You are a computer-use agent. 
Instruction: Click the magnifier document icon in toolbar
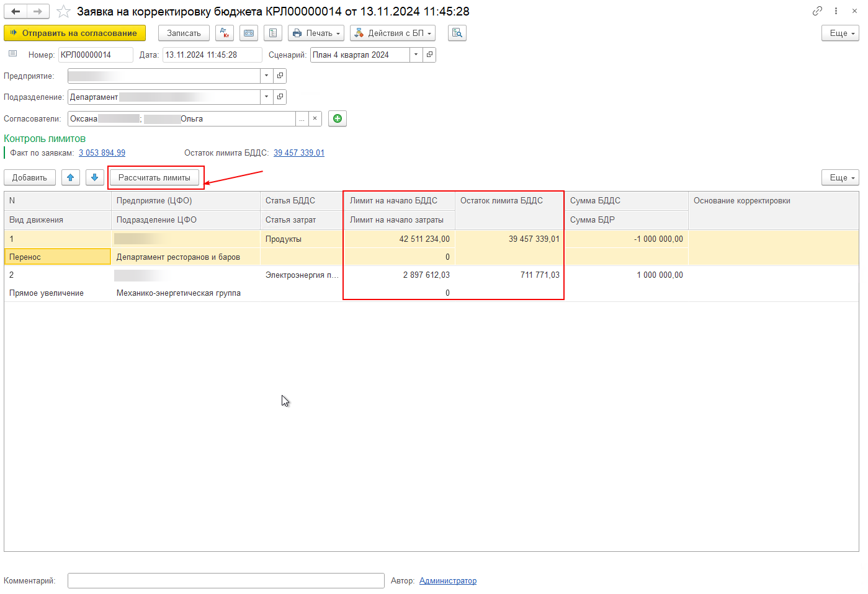click(x=457, y=33)
